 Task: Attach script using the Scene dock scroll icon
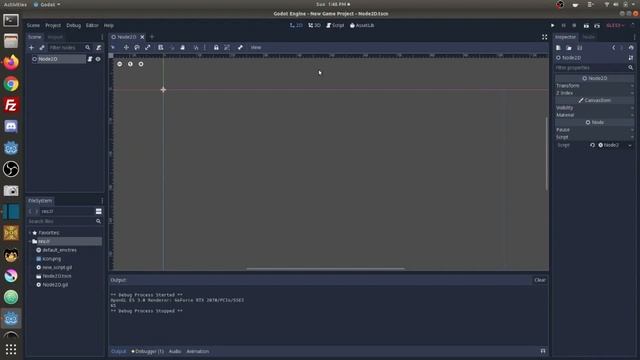coord(99,48)
